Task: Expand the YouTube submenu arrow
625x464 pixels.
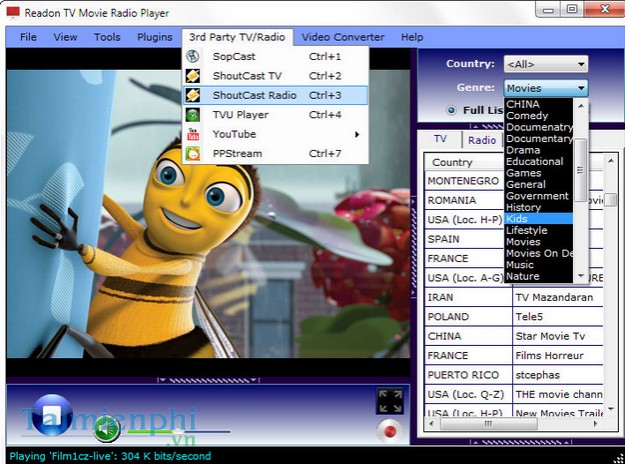Action: tap(357, 134)
